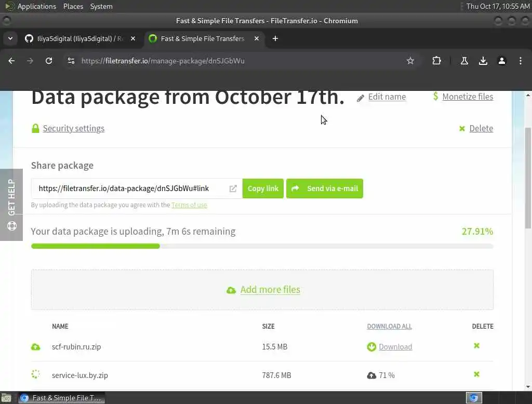Open Security settings link

coord(73,128)
